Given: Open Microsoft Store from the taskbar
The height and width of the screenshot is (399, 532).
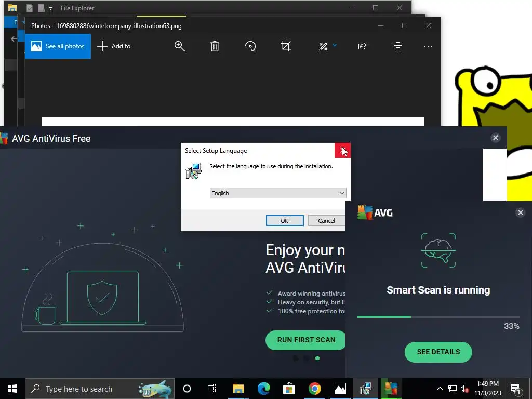Looking at the screenshot, I should (x=289, y=389).
